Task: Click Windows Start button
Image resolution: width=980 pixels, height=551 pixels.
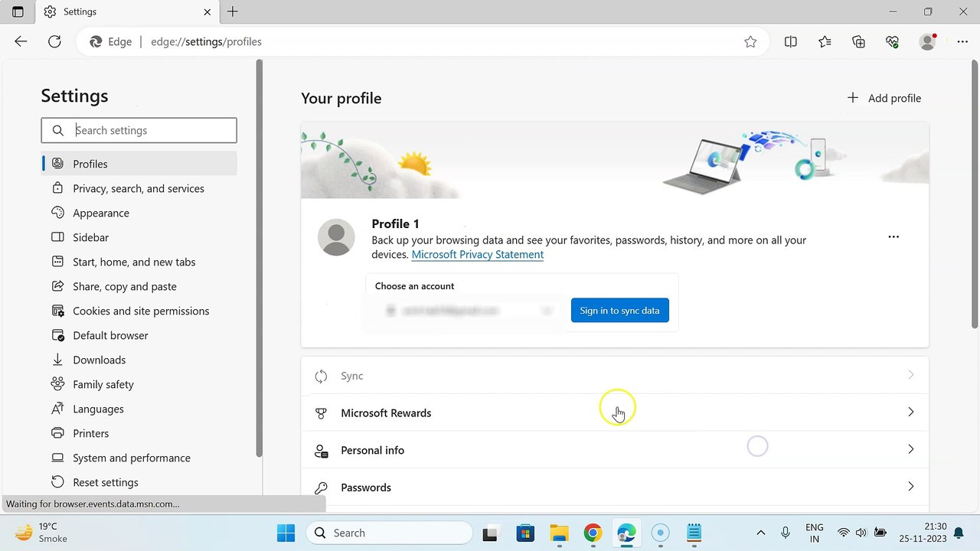Action: point(286,533)
